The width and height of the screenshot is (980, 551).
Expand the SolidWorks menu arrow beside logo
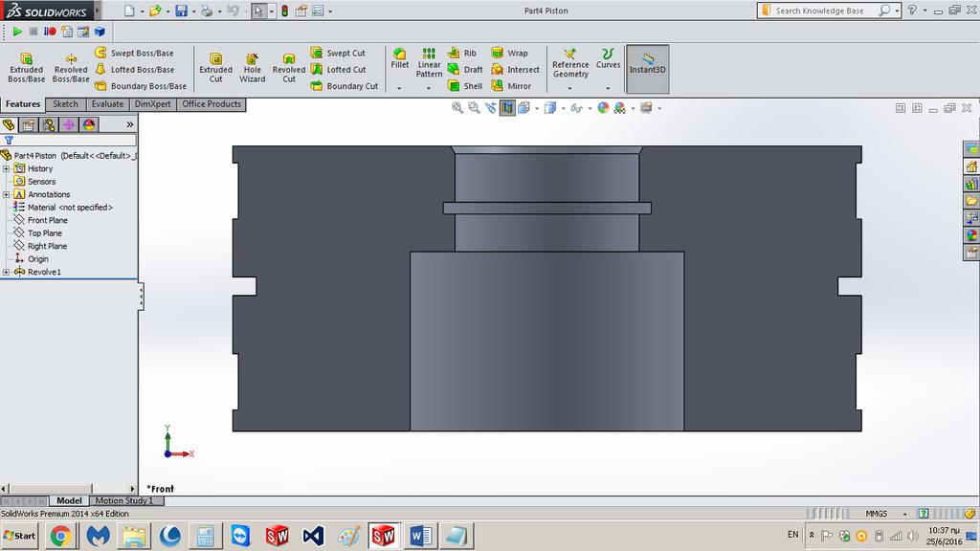pyautogui.click(x=97, y=11)
